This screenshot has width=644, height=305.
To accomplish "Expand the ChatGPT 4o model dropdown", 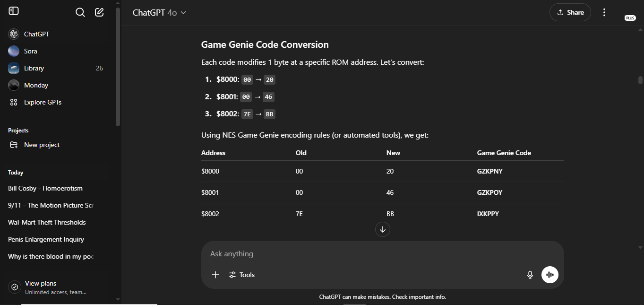I will click(160, 13).
